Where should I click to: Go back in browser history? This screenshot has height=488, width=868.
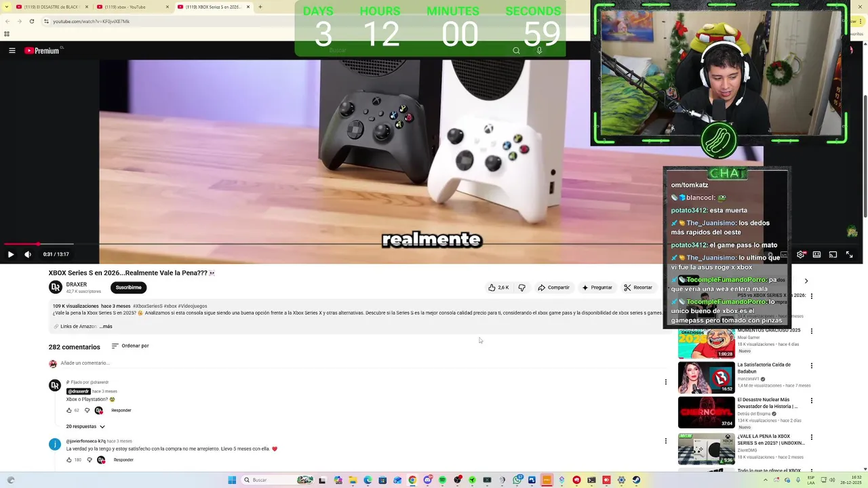point(7,21)
